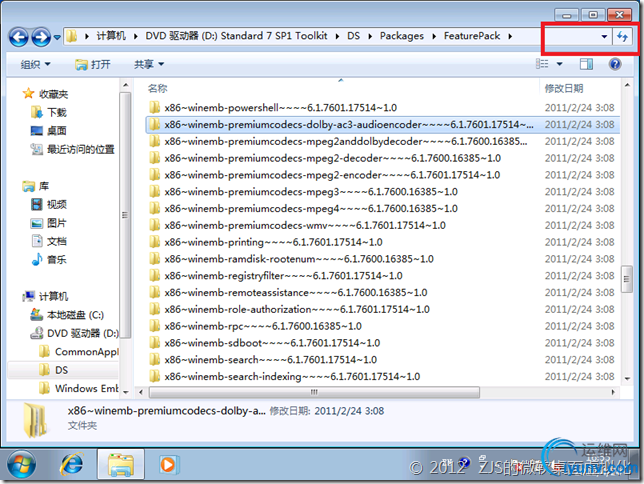Screen dimensions: 644x484
Task: Open the Windows Start button
Action: pos(21,465)
